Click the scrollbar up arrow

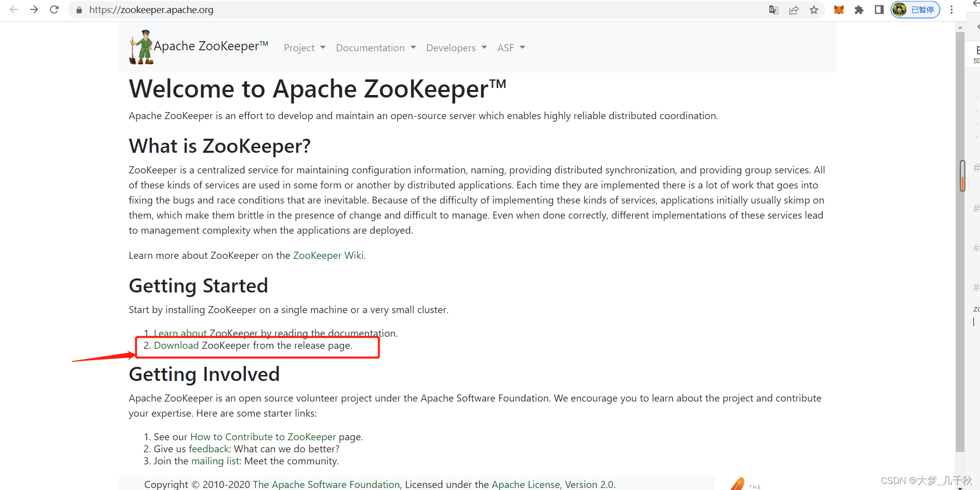[x=960, y=27]
